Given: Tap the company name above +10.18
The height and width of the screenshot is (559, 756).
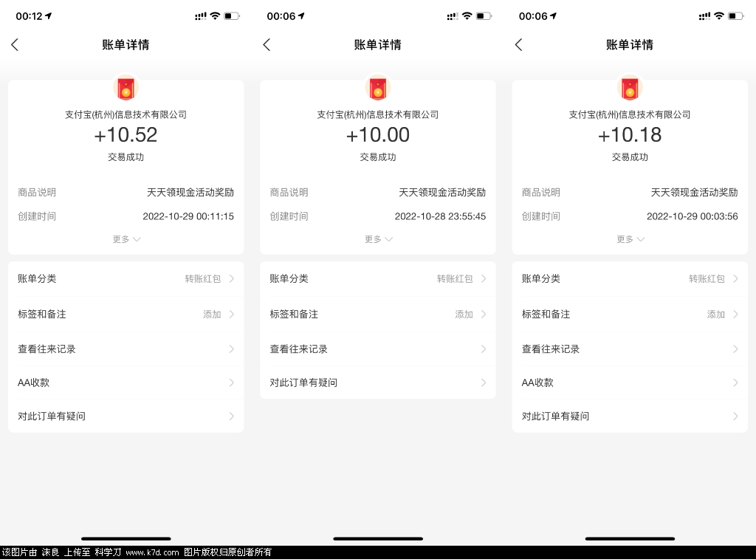Looking at the screenshot, I should coord(630,114).
